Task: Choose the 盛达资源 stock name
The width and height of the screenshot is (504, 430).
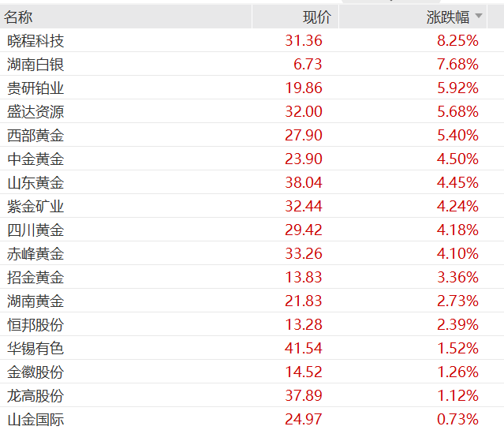Action: [x=35, y=111]
